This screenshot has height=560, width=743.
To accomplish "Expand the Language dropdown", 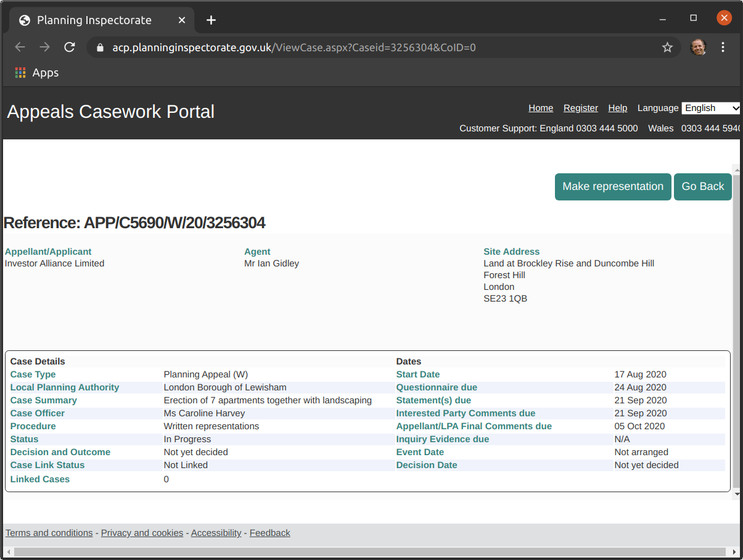I will click(711, 108).
